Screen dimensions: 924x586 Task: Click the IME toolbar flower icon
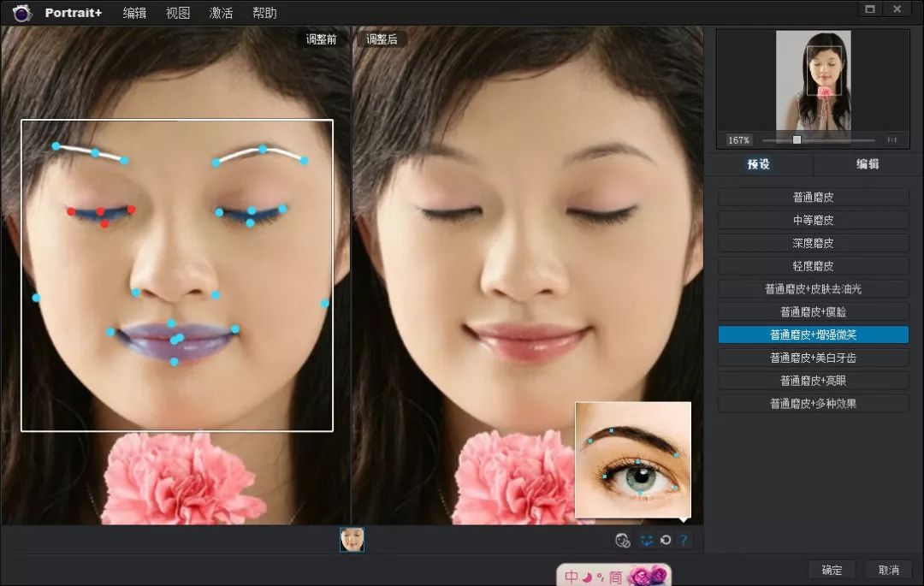(x=648, y=576)
